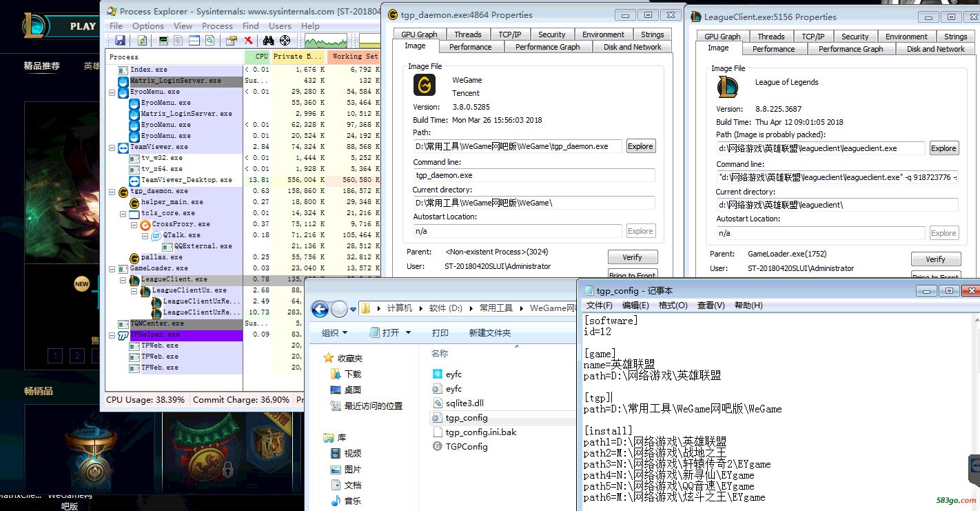Click the League of Legends logo in LeagueClient properties
Viewport: 980px width, 511px height.
[728, 87]
